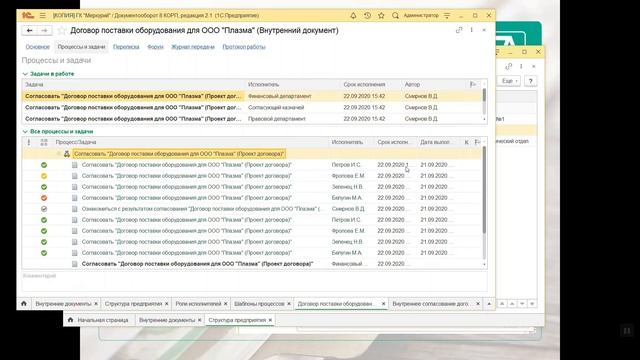Screen dimensions: 640x360
Task: Switch to Роли исполнителей bottom tab
Action: click(198, 304)
